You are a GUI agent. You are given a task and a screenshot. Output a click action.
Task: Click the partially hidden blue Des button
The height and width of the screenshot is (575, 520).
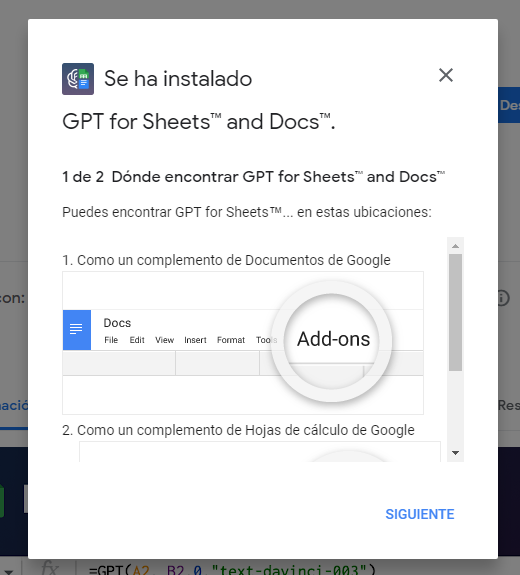(509, 105)
